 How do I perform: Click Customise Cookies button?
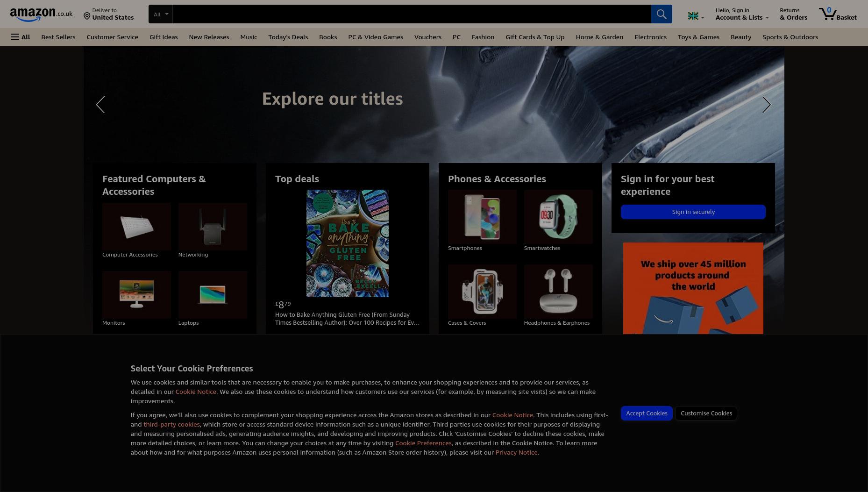706,413
